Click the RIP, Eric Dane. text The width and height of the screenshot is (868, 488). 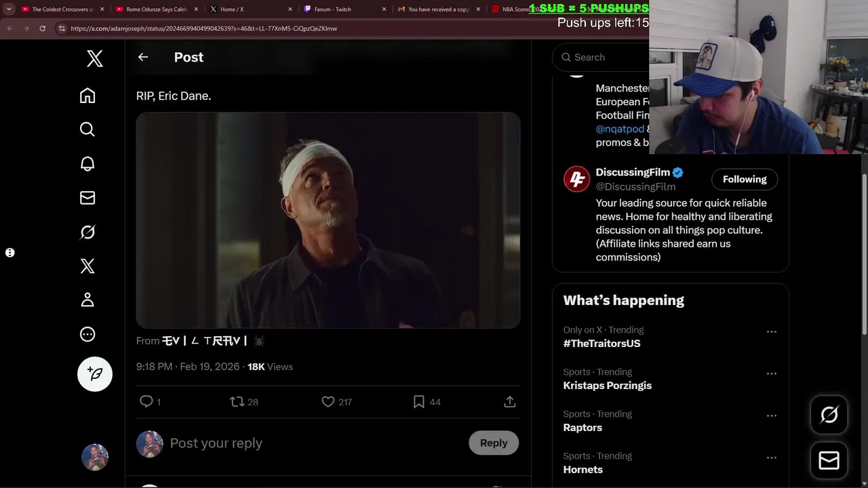point(174,96)
